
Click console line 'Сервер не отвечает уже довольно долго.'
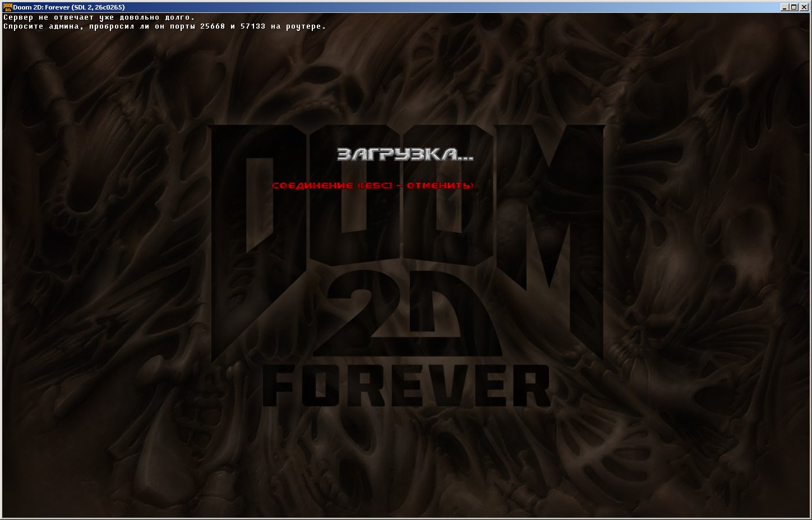tap(99, 18)
